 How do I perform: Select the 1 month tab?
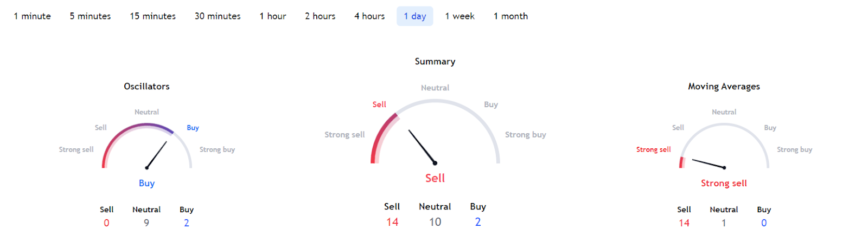click(x=510, y=16)
